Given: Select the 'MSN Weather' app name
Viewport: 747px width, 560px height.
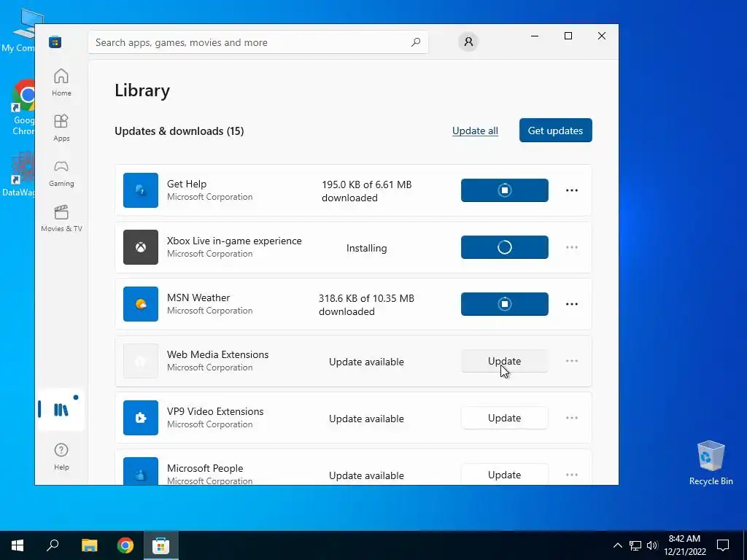Looking at the screenshot, I should (x=198, y=297).
